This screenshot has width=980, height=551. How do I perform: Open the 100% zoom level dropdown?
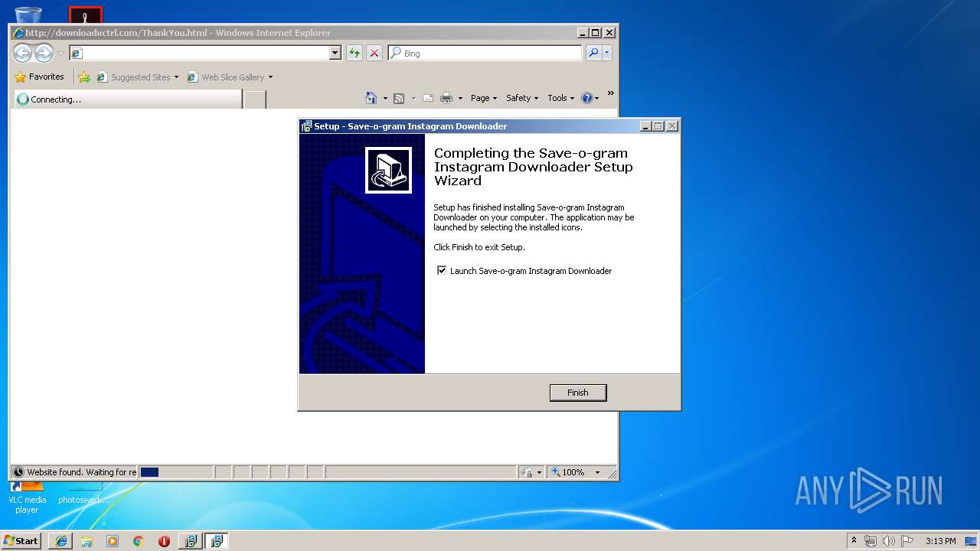pyautogui.click(x=598, y=472)
